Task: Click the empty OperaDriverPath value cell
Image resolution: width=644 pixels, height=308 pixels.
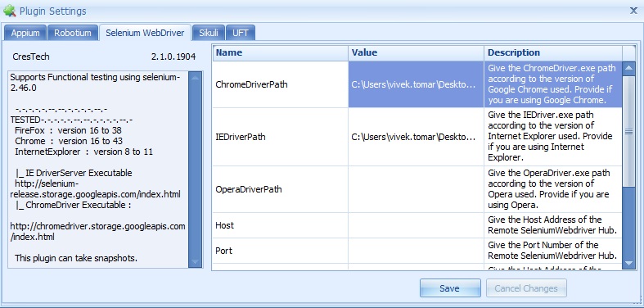Action: [x=416, y=189]
